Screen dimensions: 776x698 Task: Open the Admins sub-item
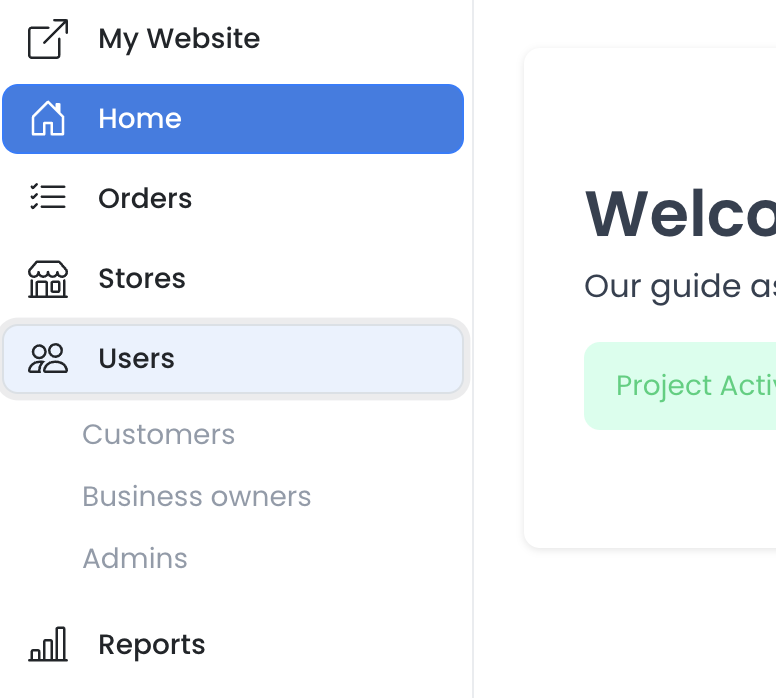click(x=135, y=558)
